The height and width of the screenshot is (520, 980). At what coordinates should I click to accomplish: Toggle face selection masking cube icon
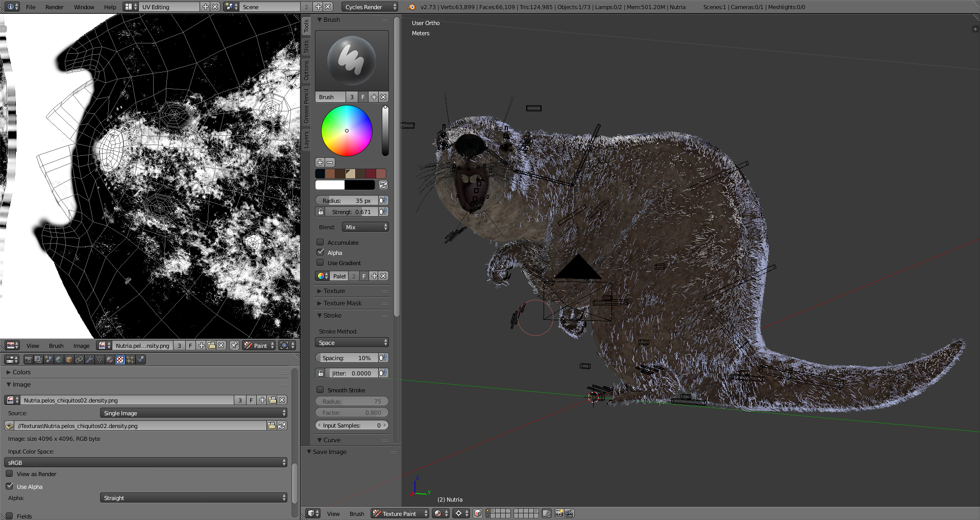click(x=478, y=513)
